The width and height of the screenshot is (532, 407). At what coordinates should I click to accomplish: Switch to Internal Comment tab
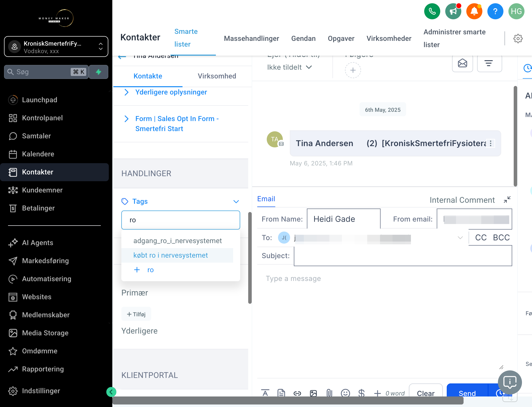point(462,200)
